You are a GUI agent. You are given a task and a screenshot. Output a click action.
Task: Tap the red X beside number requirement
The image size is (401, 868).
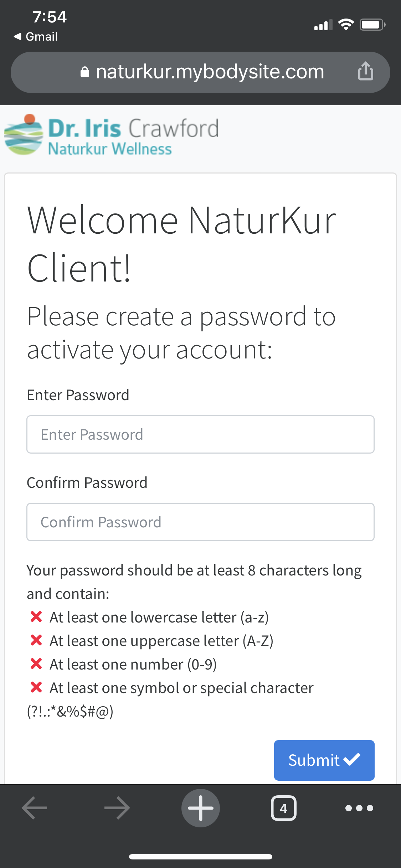click(36, 664)
